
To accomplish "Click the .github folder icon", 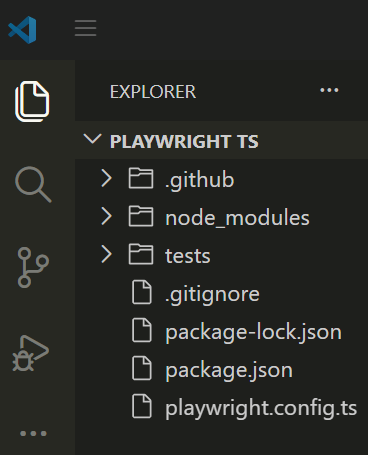I will pyautogui.click(x=141, y=179).
